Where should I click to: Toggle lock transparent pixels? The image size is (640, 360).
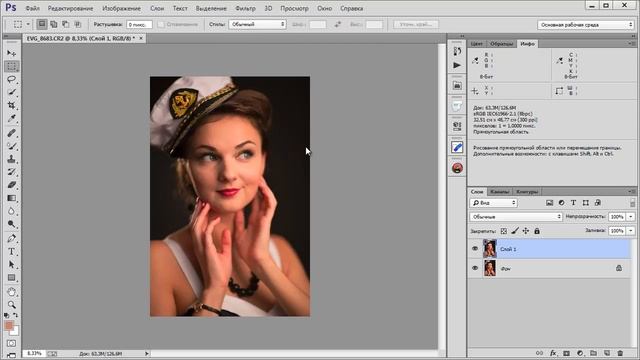[504, 231]
